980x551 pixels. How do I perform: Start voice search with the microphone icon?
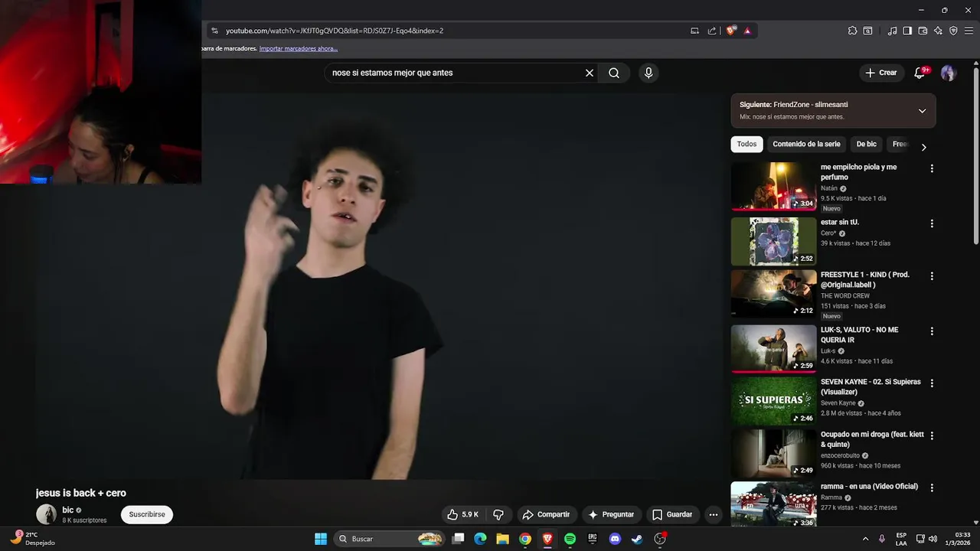pos(648,73)
